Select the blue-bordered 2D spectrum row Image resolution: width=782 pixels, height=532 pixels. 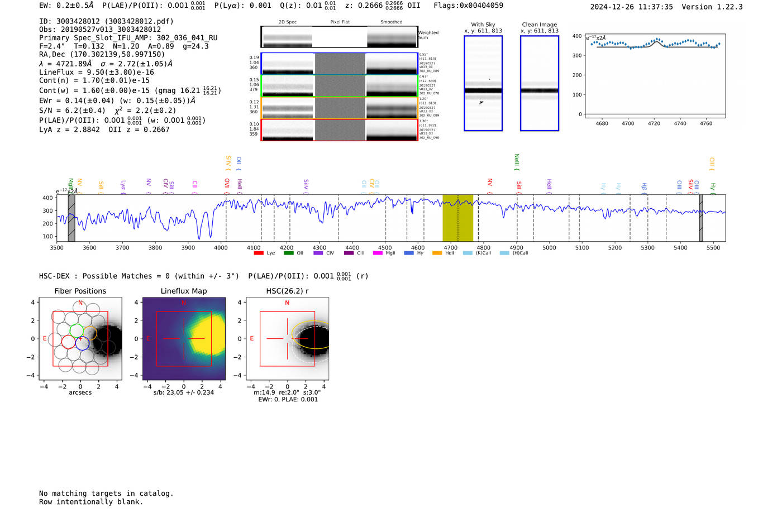(340, 64)
